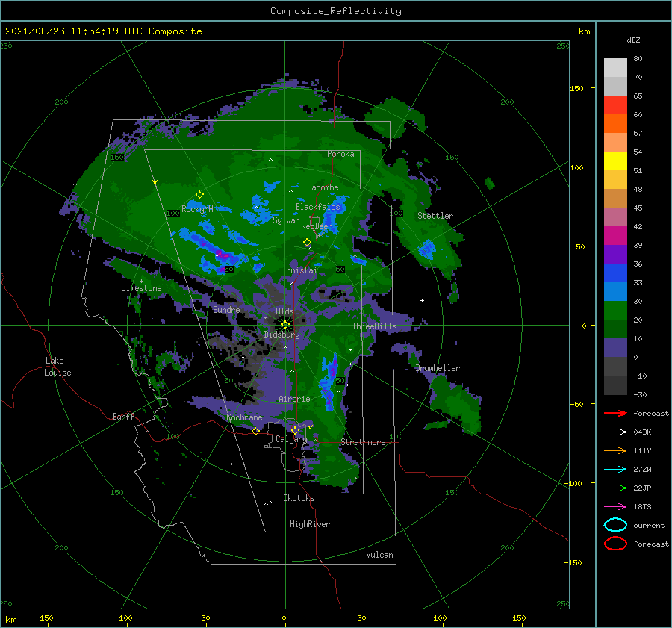
Task: Click the Innisfail label
Action: click(302, 270)
